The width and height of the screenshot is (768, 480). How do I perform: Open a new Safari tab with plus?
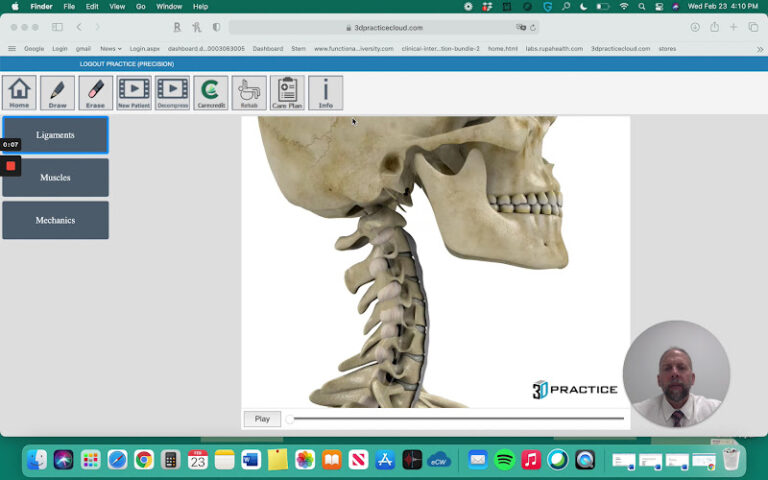coord(733,27)
